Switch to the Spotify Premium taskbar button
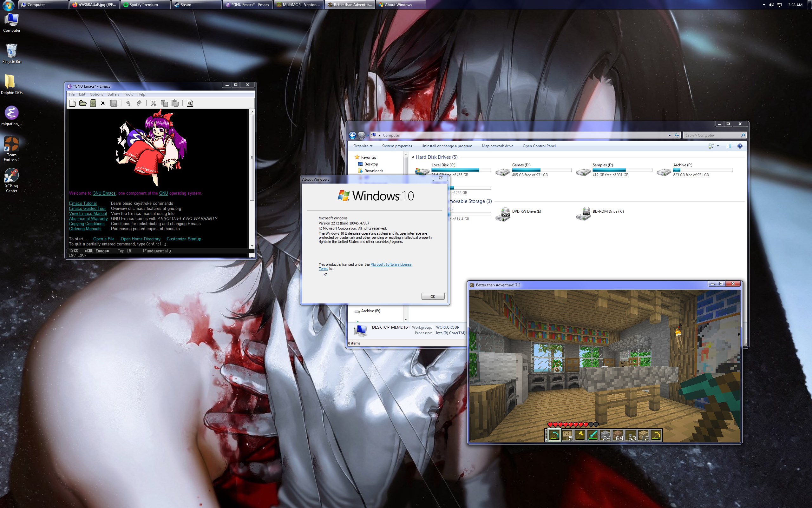 (146, 5)
